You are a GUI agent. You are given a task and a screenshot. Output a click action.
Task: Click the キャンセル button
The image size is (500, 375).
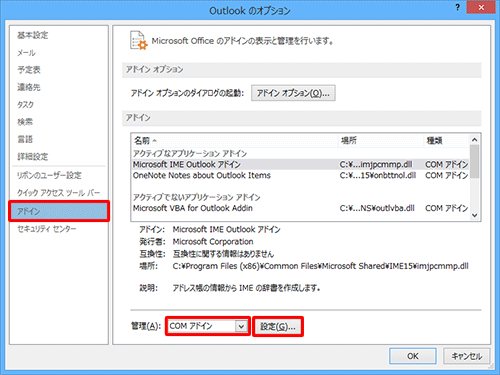(467, 356)
